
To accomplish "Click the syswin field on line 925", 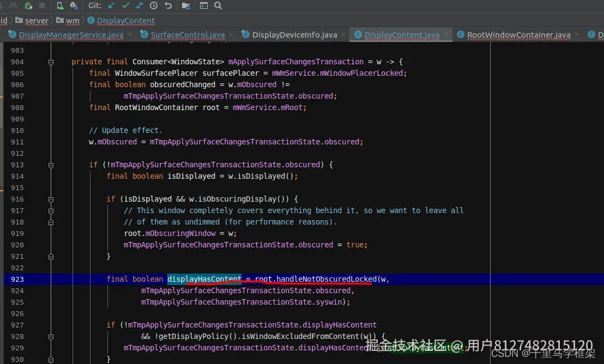I will click(x=329, y=302).
